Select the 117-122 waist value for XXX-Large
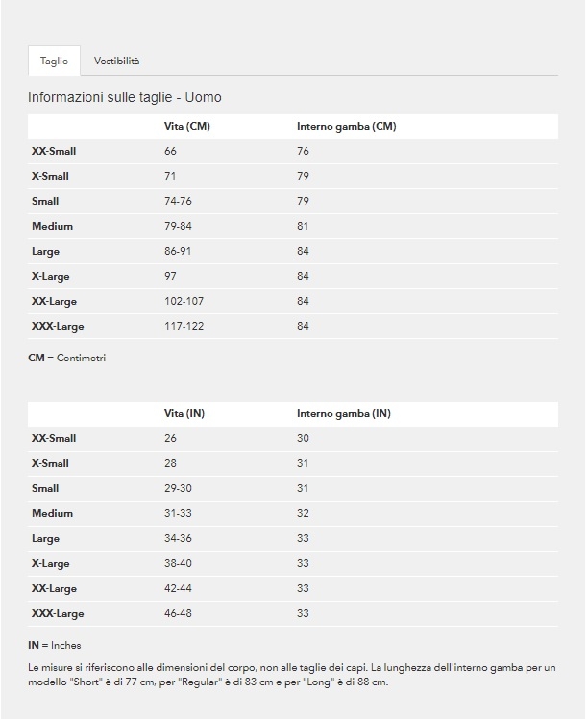Screen dimensions: 588x719 pos(184,327)
